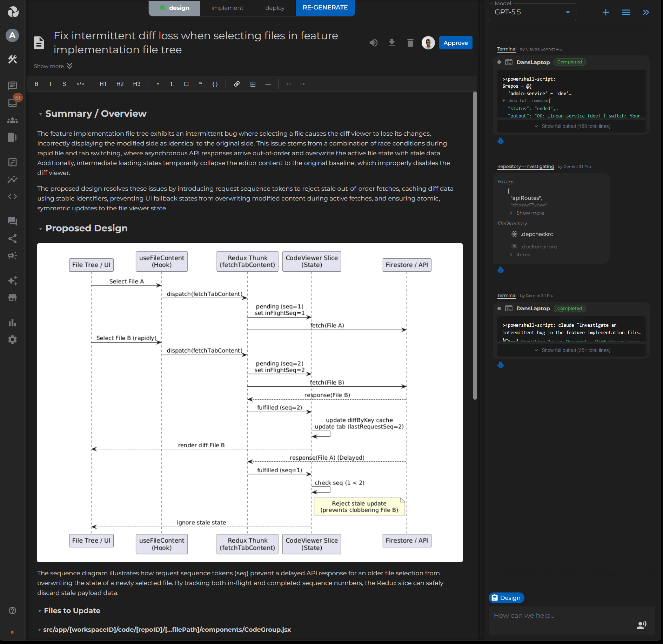663x644 pixels.
Task: Toggle strikethrough formatting
Action: pyautogui.click(x=65, y=84)
